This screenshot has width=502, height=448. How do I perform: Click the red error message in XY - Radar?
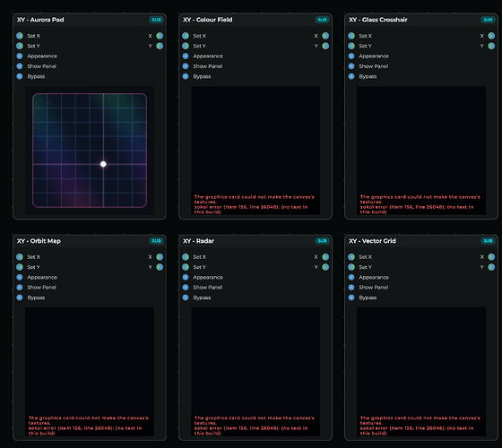click(x=255, y=426)
